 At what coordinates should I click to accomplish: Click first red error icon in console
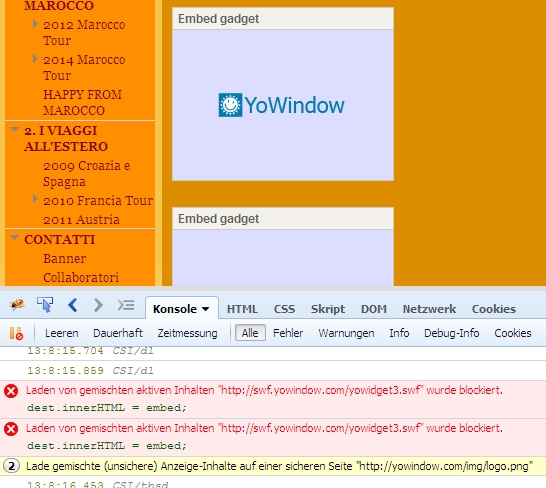[11, 391]
